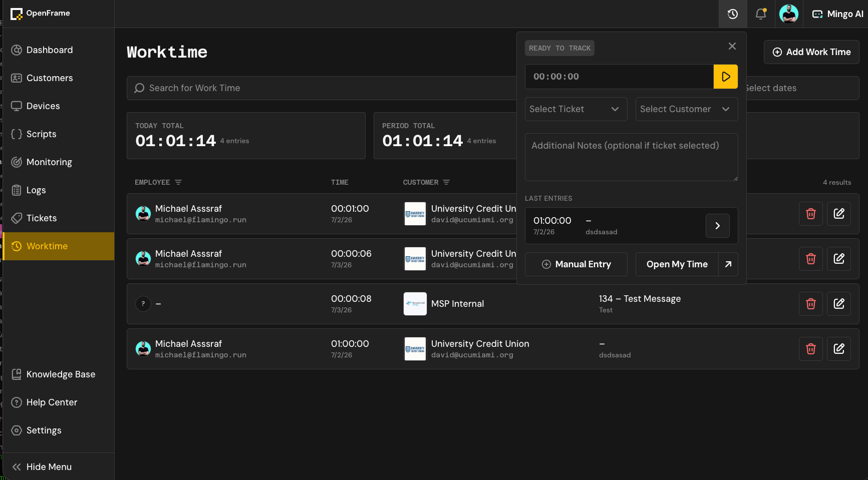Start the timer with the yellow play button
The height and width of the screenshot is (480, 868).
point(725,77)
